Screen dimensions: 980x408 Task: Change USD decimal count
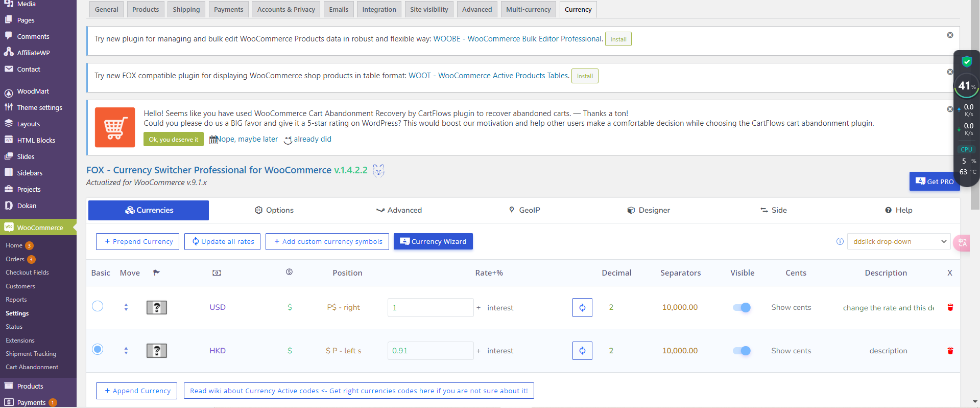(611, 307)
